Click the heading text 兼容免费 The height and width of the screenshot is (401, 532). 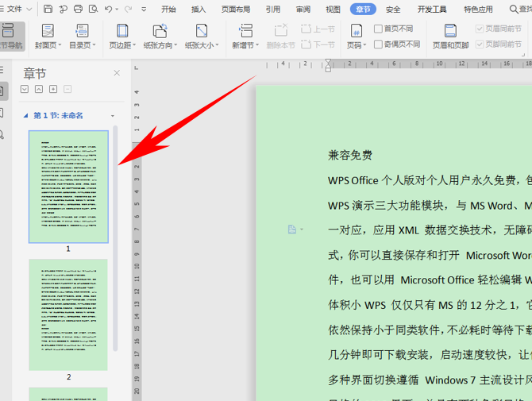pos(350,156)
